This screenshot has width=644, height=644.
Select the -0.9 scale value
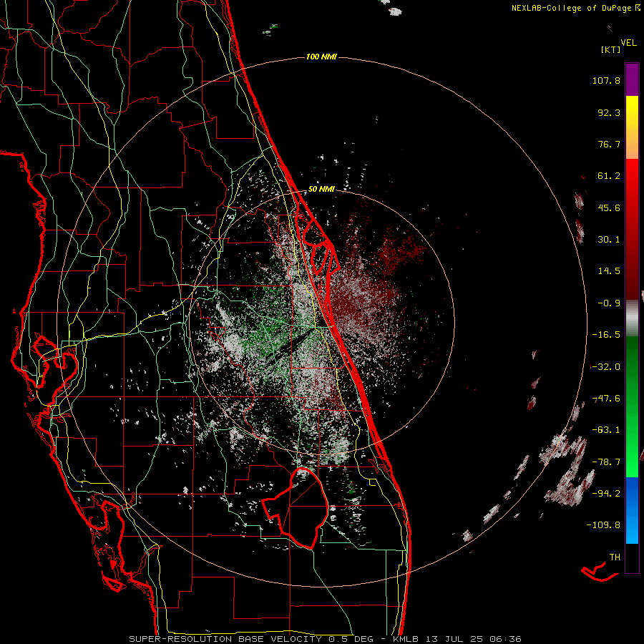(609, 303)
